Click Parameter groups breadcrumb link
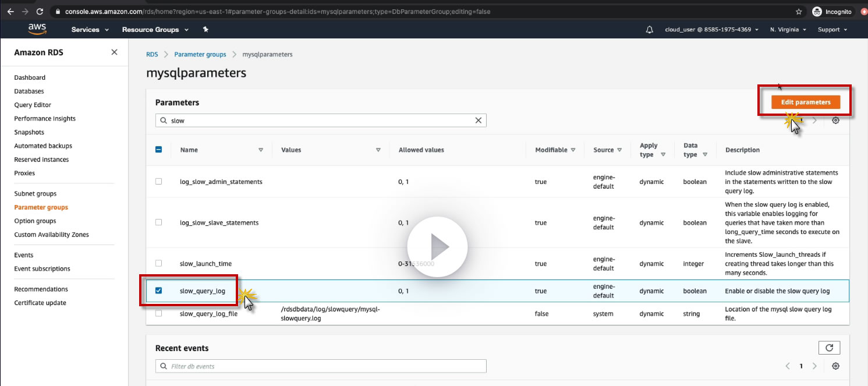This screenshot has height=386, width=868. [200, 54]
